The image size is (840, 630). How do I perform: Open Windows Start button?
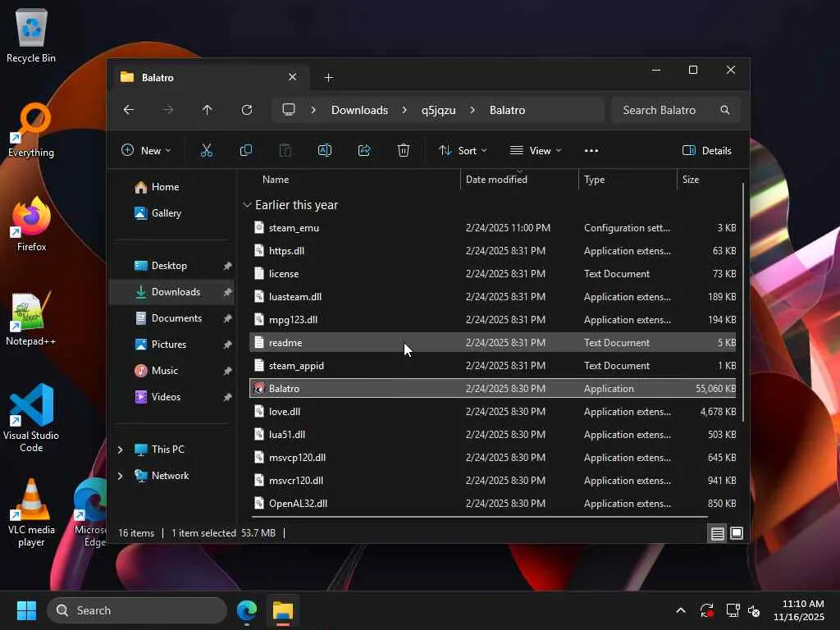[26, 610]
